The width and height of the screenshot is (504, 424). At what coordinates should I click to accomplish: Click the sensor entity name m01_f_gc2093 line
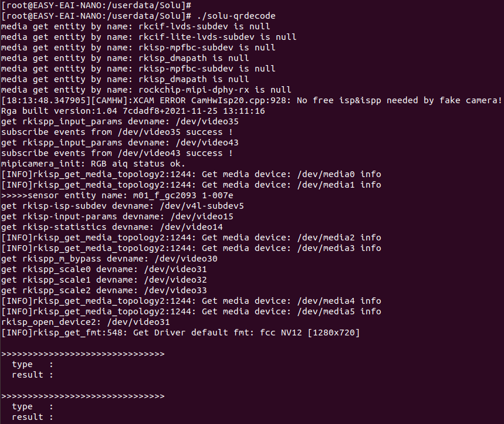(117, 196)
